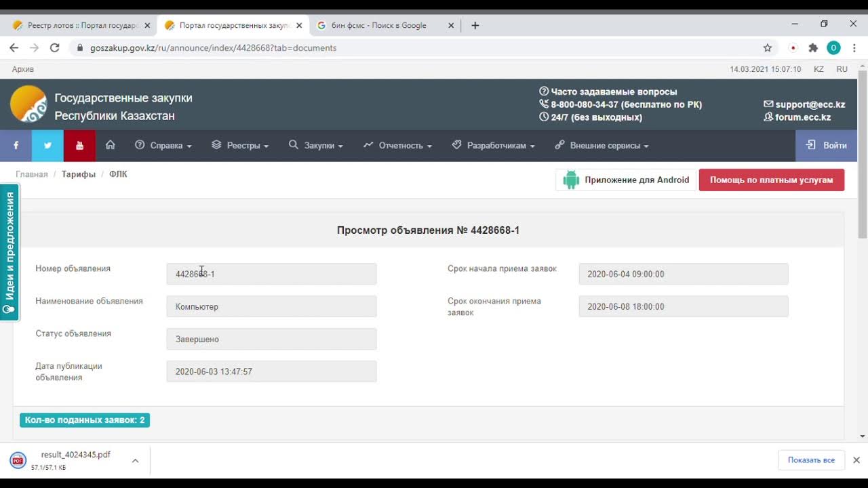This screenshot has height=488, width=868.
Task: Click the Android robot icon
Action: pyautogui.click(x=571, y=180)
